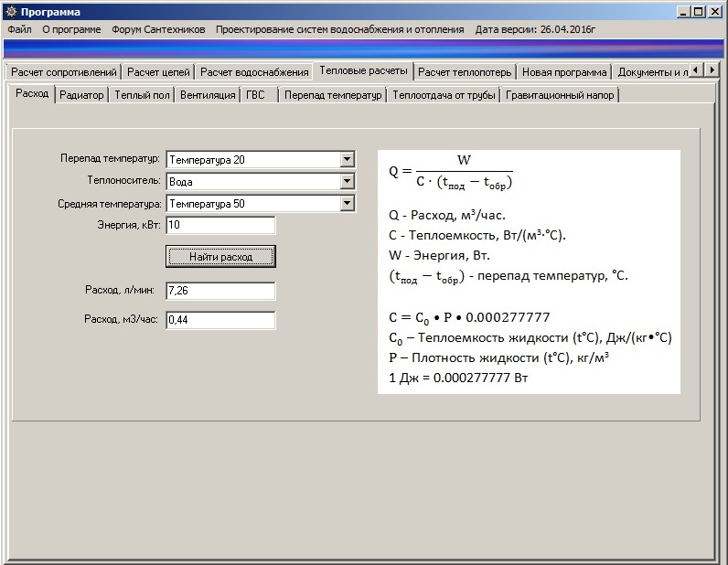Expand the Перепад температур dropdown arrow

[x=347, y=159]
